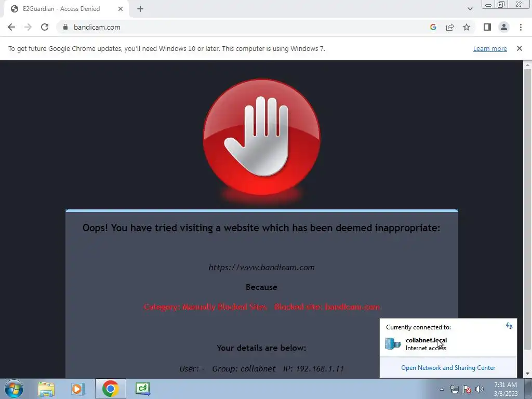Select the https://www.bandicam.com blocked URL text

[262, 268]
